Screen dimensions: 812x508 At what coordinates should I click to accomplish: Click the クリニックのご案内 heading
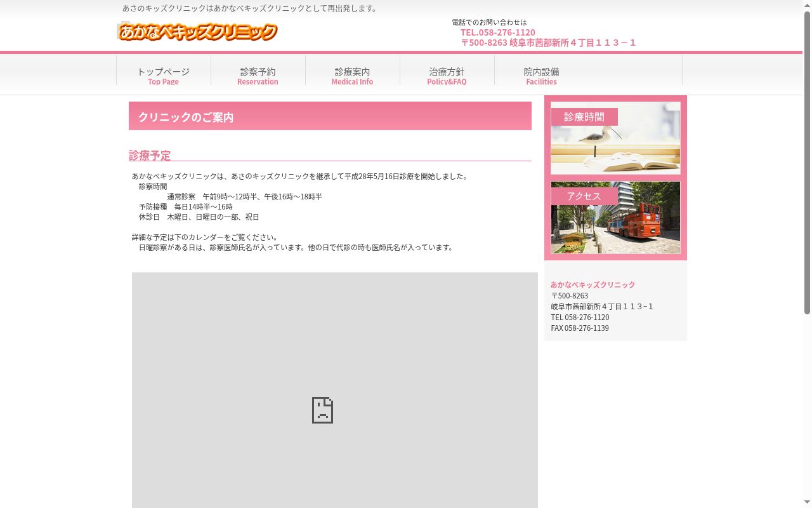pyautogui.click(x=186, y=117)
